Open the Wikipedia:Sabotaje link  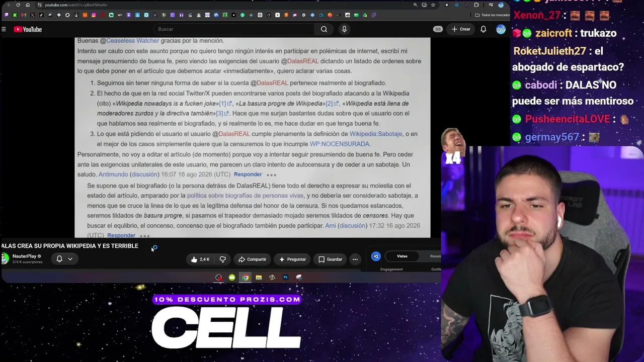(x=376, y=134)
